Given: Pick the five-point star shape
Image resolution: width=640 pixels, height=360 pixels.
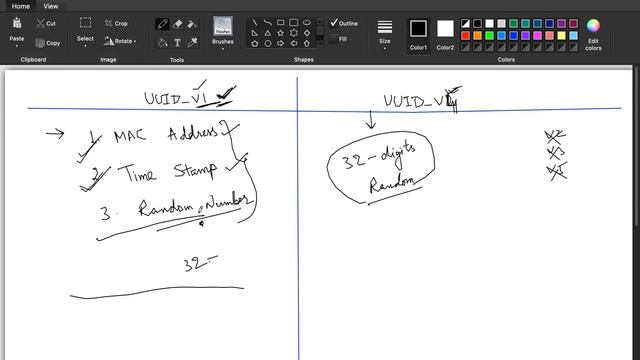Looking at the screenshot, I should click(281, 33).
